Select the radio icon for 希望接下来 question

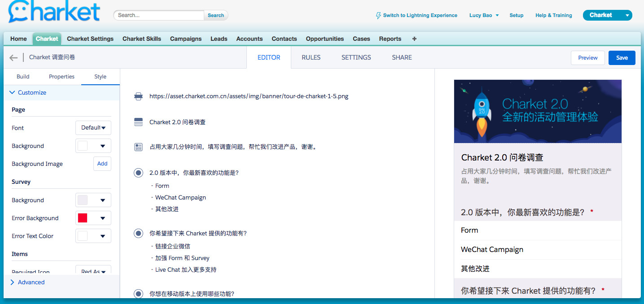tap(139, 233)
